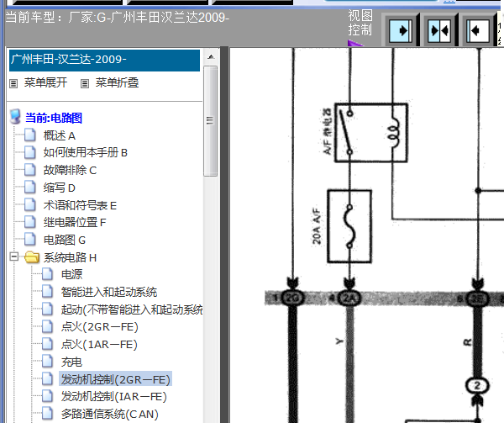504x423 pixels.
Task: Click the page icon for 起动(不带智能进入和起动系统
Action: (48, 309)
